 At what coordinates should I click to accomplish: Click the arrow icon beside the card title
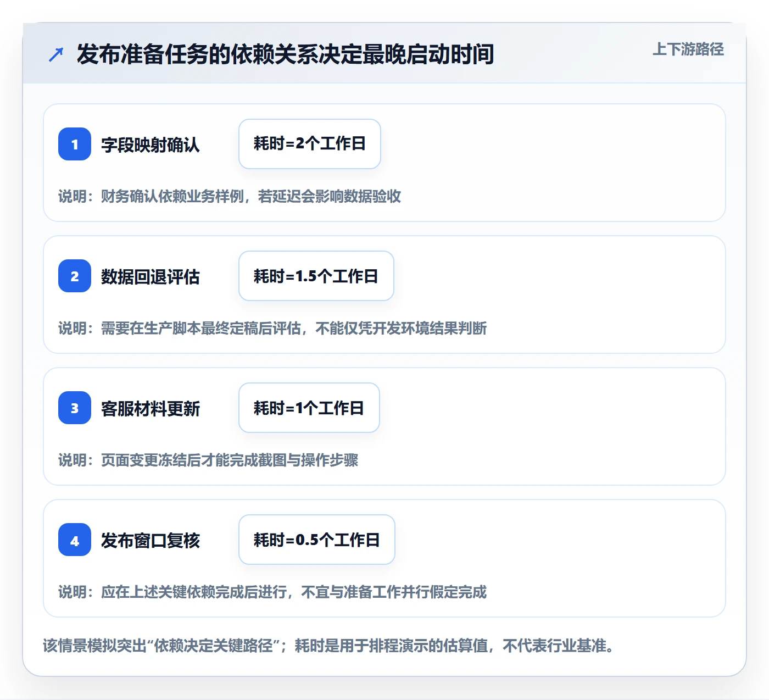56,54
